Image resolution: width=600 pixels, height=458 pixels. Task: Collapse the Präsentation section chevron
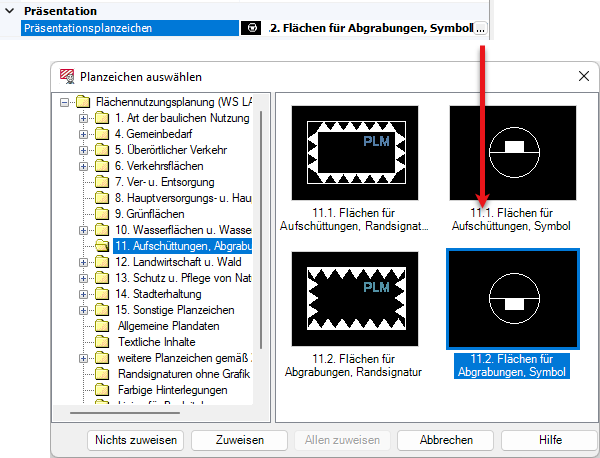point(9,11)
